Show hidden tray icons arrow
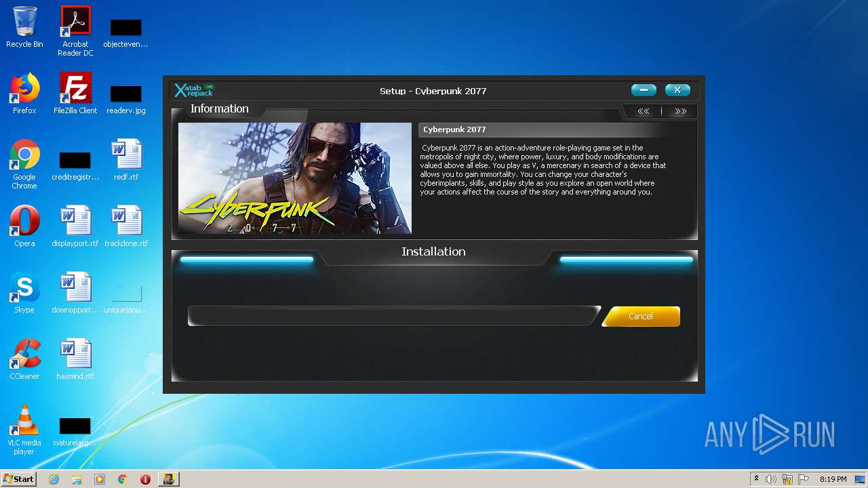This screenshot has height=488, width=868. [x=756, y=479]
